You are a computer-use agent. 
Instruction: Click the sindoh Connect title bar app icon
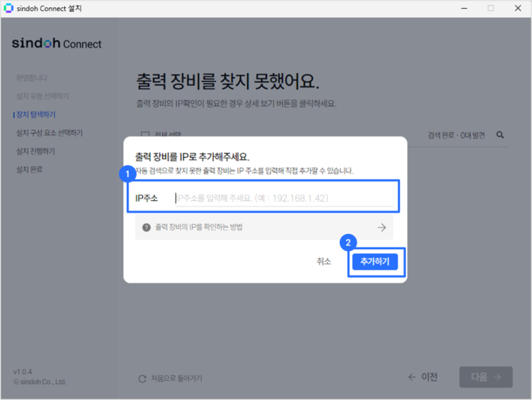8,8
